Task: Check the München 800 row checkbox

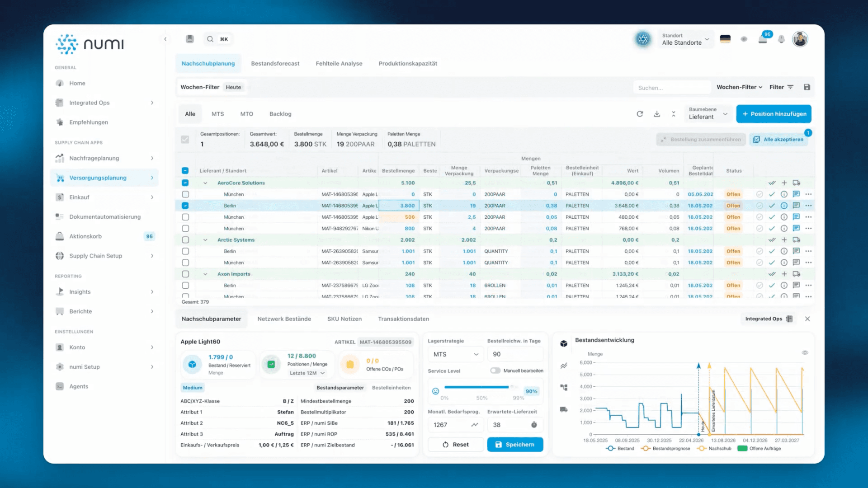Action: 185,228
